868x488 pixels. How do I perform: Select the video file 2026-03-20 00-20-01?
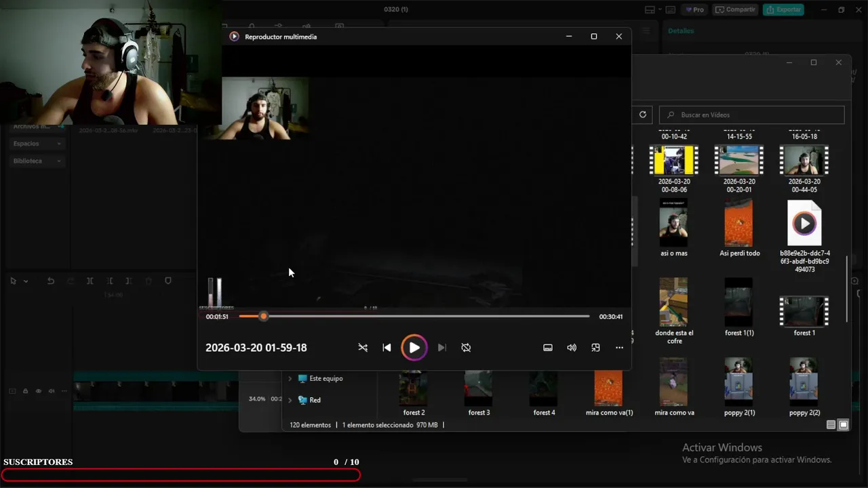coord(739,169)
